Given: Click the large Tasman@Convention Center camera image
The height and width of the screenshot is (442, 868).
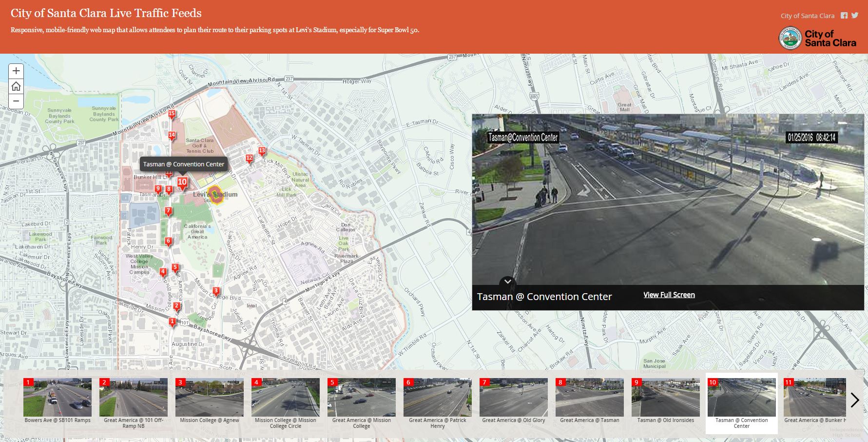Looking at the screenshot, I should 668,200.
